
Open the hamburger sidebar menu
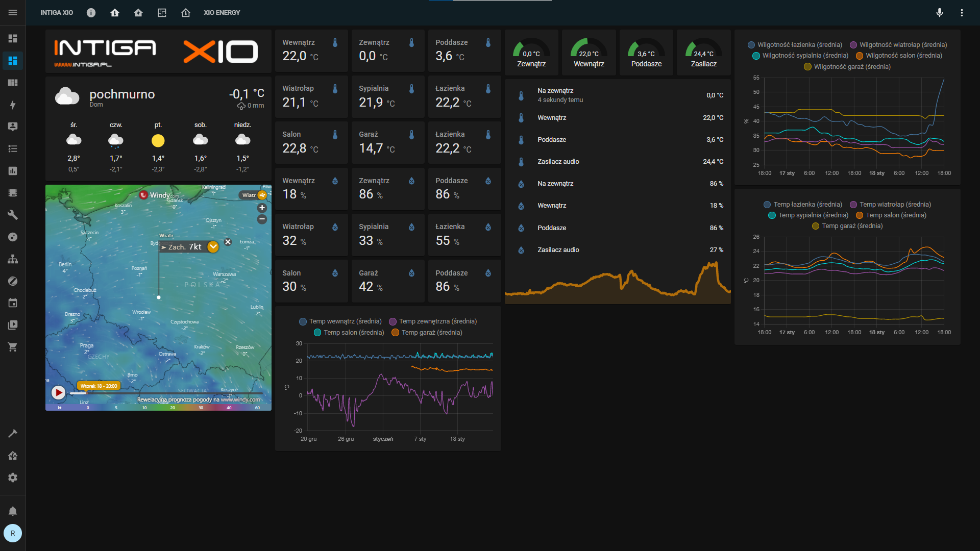click(x=13, y=13)
